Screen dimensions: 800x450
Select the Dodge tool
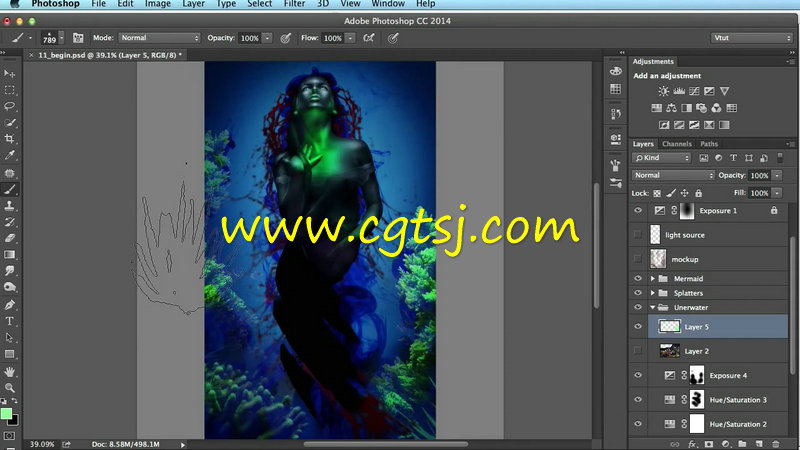tap(9, 287)
